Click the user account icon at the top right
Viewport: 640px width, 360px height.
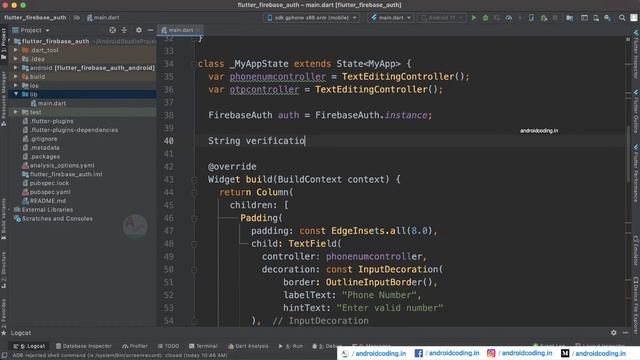click(x=634, y=18)
